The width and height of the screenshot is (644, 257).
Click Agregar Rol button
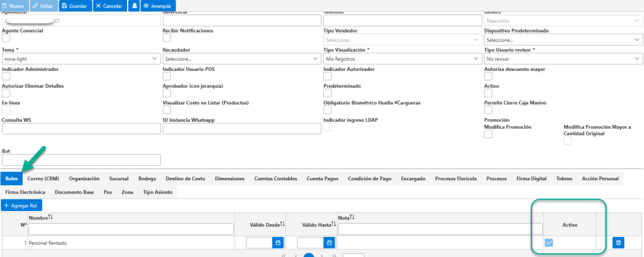pyautogui.click(x=22, y=205)
